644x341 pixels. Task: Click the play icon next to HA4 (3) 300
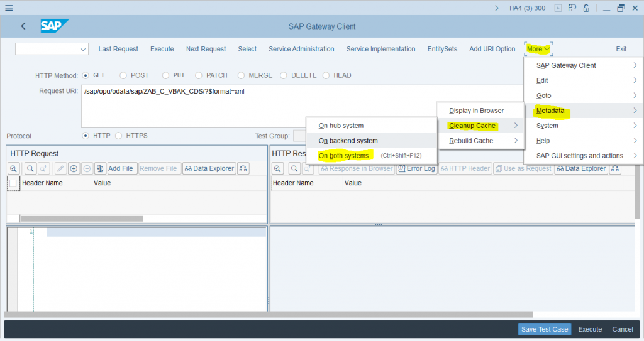click(x=558, y=8)
